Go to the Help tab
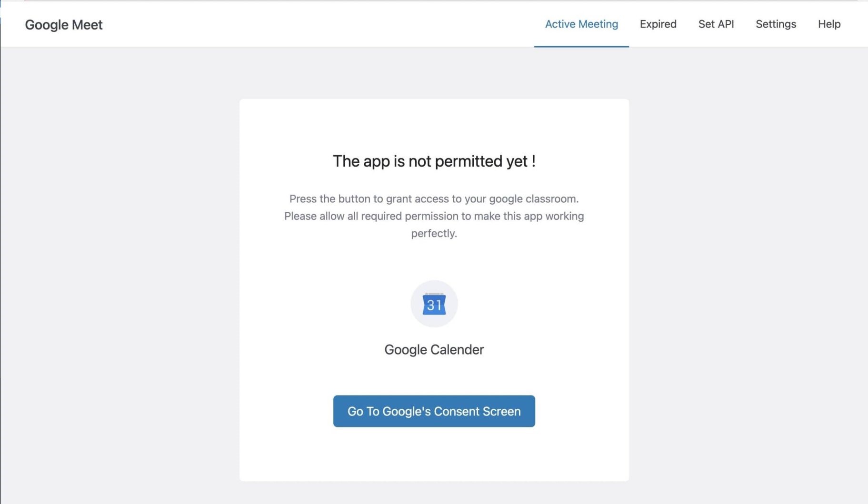 tap(829, 24)
